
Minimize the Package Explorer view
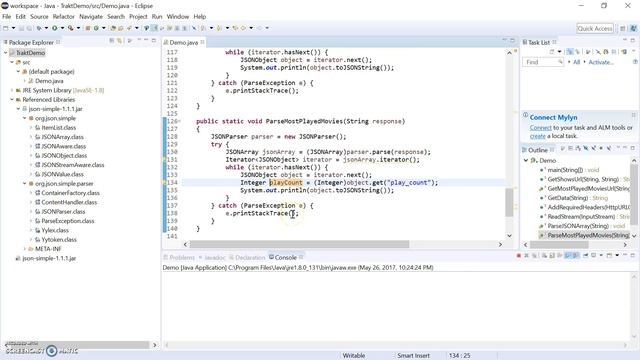click(x=146, y=40)
